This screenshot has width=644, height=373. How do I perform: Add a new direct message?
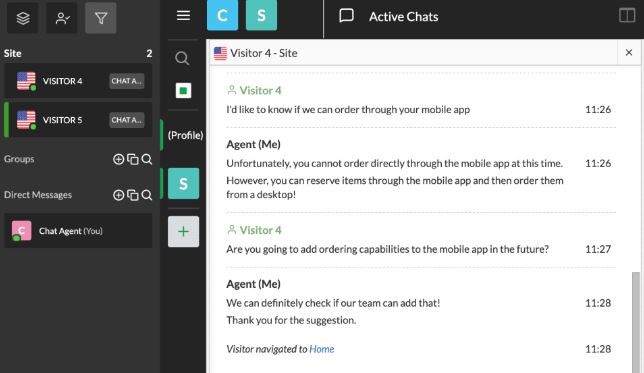(x=118, y=195)
